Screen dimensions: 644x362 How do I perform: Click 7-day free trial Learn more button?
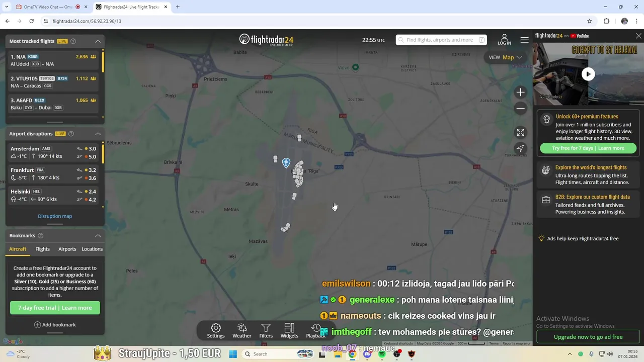point(55,308)
